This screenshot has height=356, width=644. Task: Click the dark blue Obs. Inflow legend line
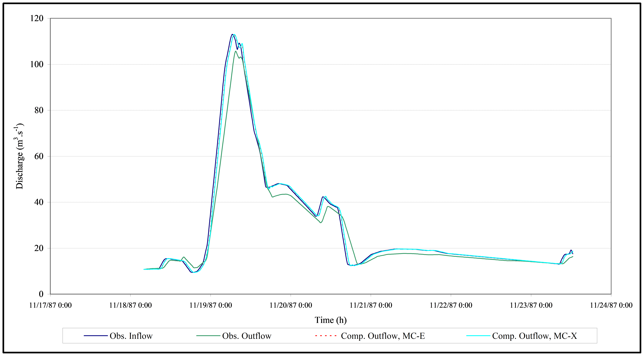click(x=96, y=336)
